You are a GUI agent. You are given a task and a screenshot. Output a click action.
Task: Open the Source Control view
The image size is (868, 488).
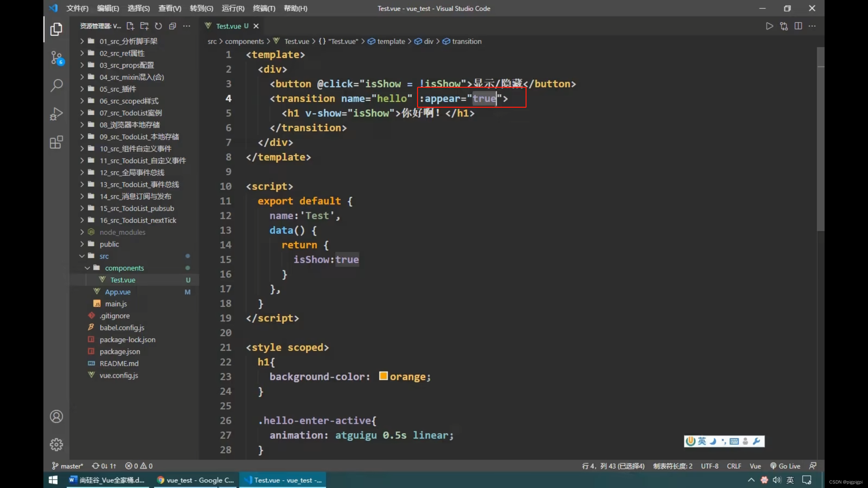point(57,58)
